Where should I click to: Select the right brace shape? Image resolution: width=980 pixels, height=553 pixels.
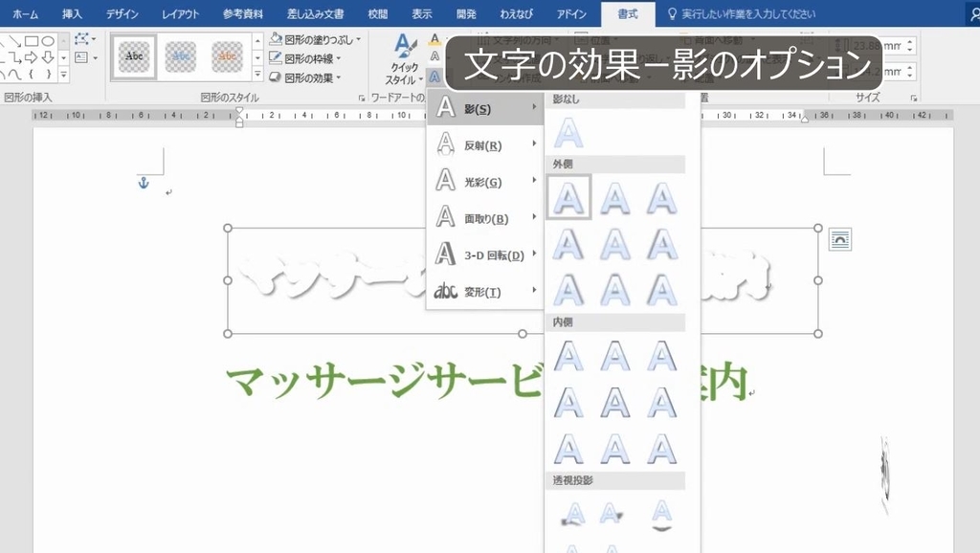coord(48,74)
